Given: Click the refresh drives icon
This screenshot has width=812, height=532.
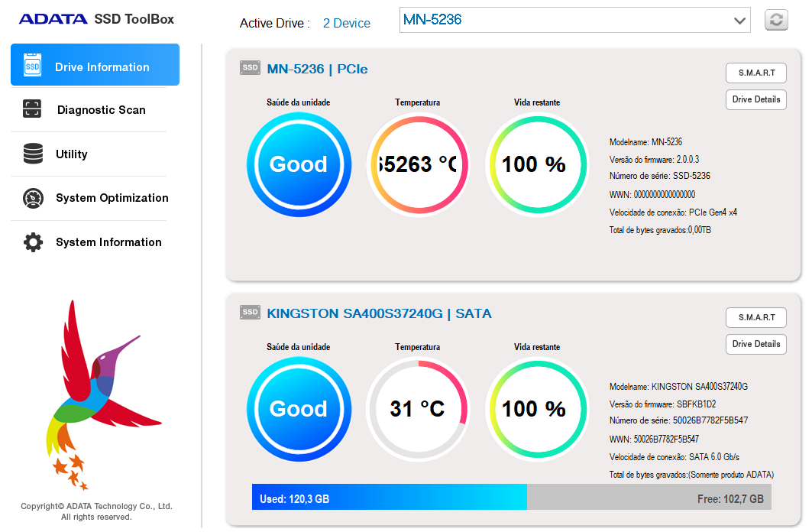Looking at the screenshot, I should 776,20.
